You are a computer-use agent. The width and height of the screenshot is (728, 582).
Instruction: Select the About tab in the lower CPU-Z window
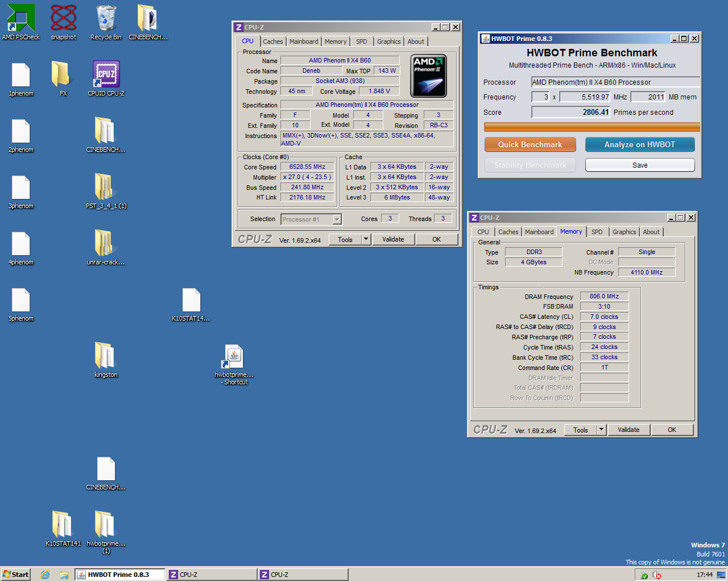click(x=651, y=232)
